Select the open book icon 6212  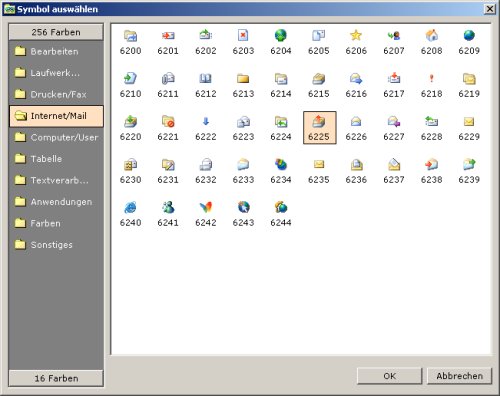[206, 78]
